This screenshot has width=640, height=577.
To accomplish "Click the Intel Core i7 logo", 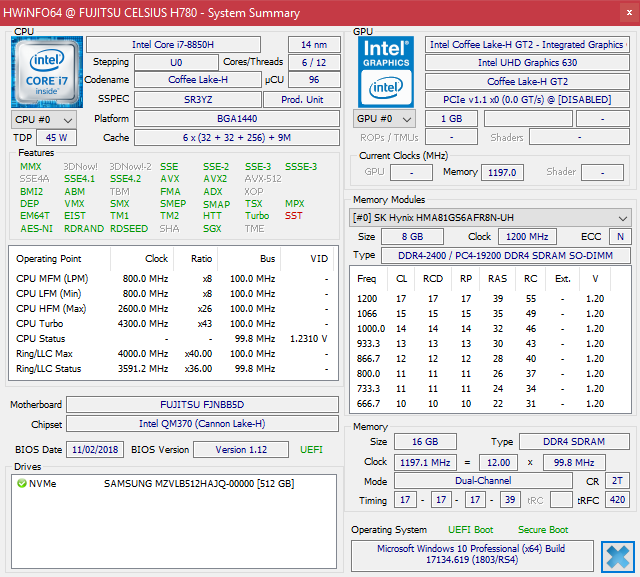I will pyautogui.click(x=47, y=71).
